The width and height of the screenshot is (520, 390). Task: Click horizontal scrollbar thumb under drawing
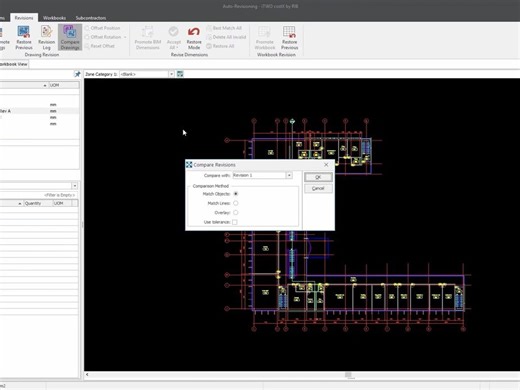pos(348,375)
